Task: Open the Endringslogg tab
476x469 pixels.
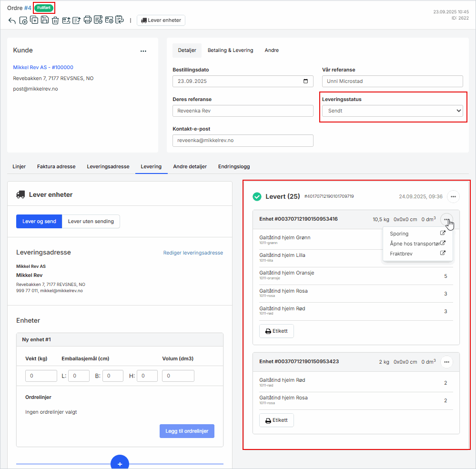Action: pos(234,166)
